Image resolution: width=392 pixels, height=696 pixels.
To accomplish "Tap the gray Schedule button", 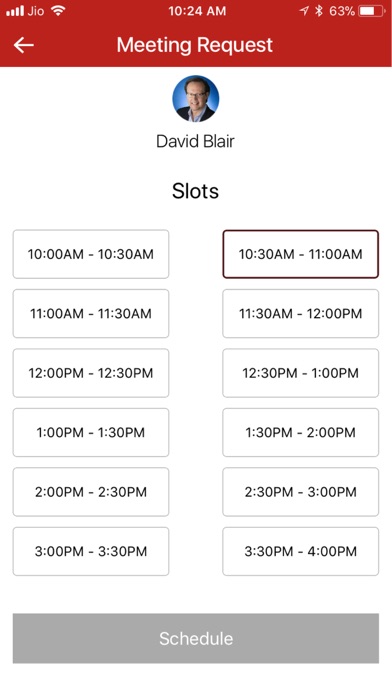I will 196,638.
